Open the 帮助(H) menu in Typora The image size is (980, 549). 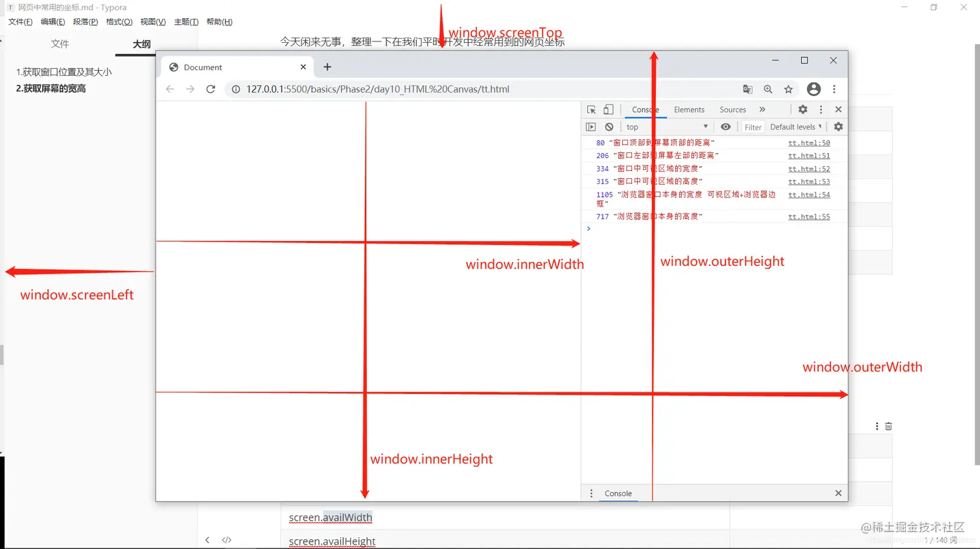point(219,22)
